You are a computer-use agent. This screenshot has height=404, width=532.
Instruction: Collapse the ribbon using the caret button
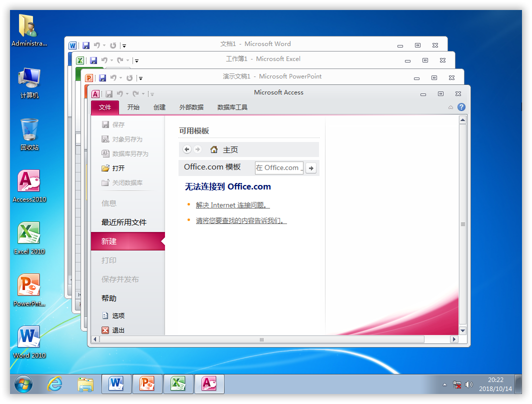click(450, 107)
